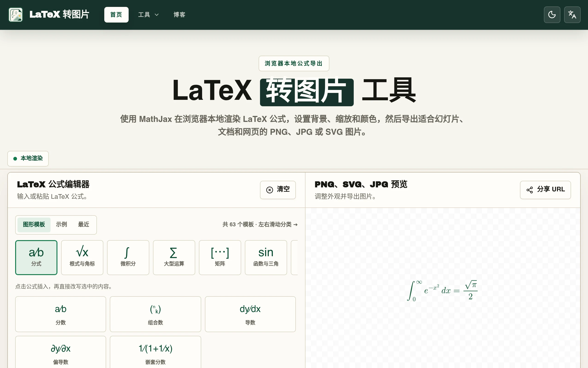The height and width of the screenshot is (368, 588).
Task: Toggle dark mode with the moon icon
Action: [552, 14]
